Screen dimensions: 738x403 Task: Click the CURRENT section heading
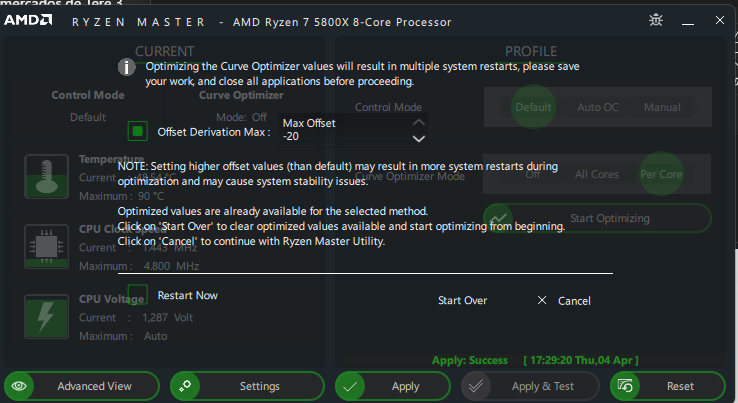click(164, 51)
